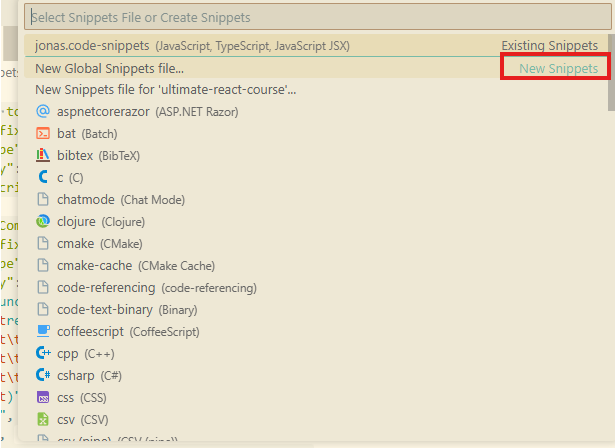Click the cmake-cache file icon

[x=43, y=265]
